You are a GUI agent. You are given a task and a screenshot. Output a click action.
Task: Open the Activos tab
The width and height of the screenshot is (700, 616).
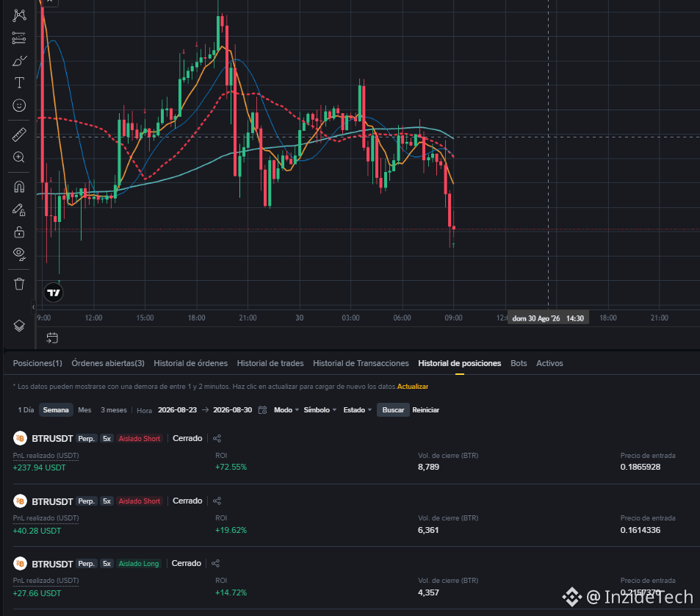pos(549,363)
